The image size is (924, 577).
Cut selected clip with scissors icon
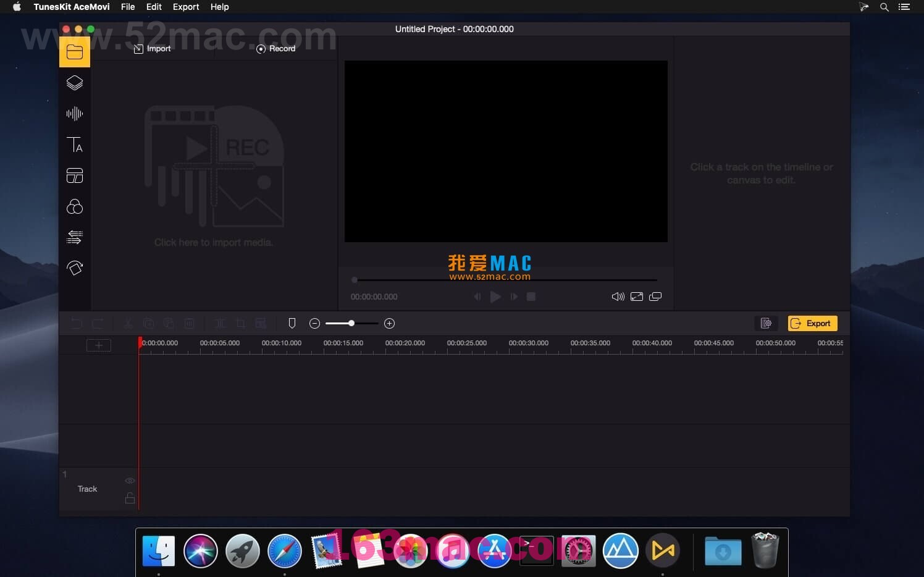[128, 324]
